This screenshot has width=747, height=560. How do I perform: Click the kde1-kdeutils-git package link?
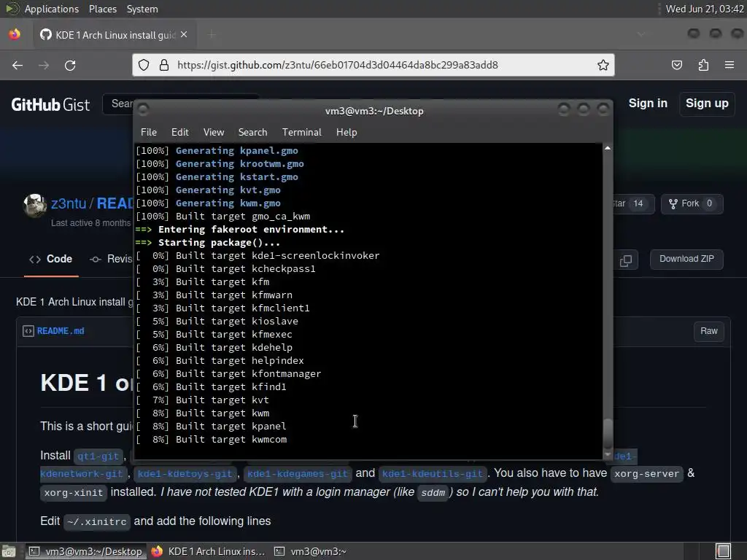tap(433, 474)
